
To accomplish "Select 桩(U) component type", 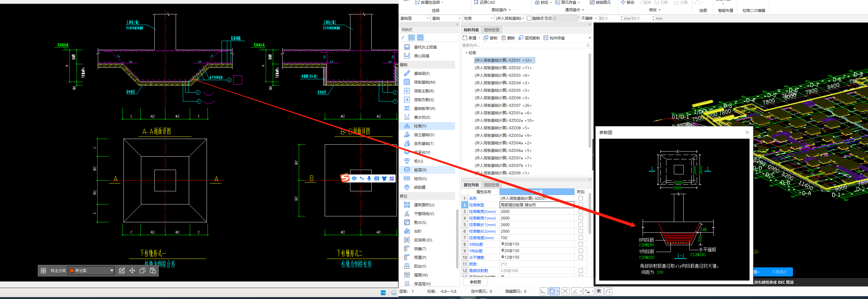I will [x=418, y=161].
